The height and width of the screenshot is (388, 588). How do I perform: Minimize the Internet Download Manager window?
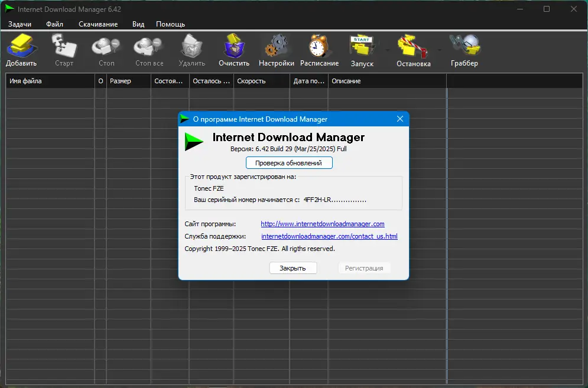coord(520,9)
